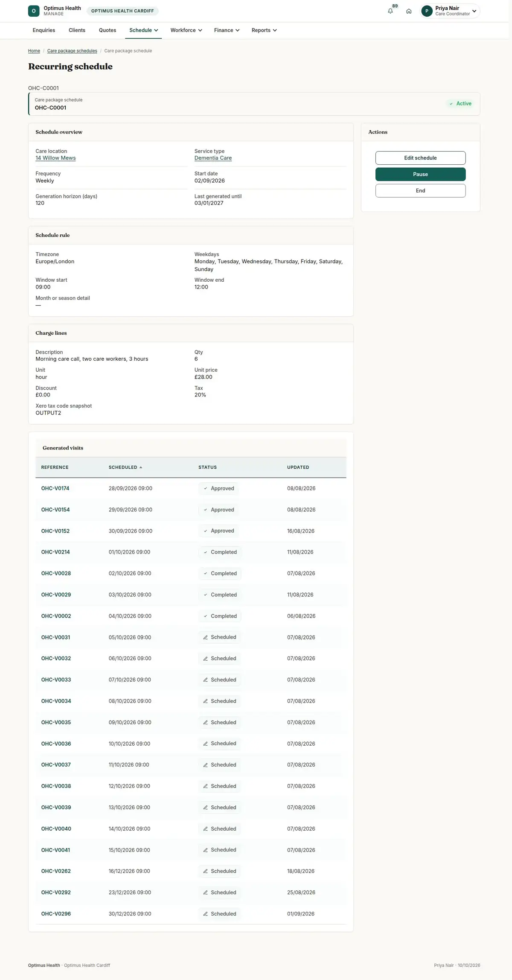The image size is (512, 980).
Task: Click the Approved status badge for OHC-V0174
Action: point(218,488)
